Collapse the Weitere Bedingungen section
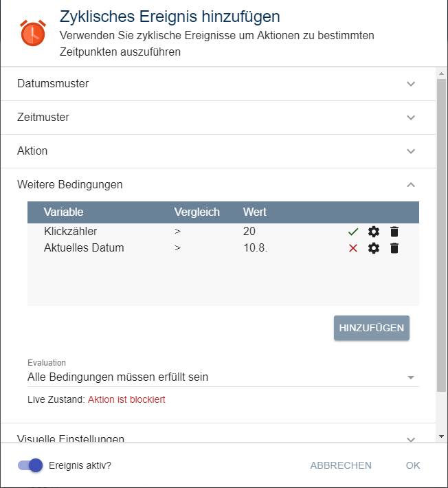 coord(411,185)
